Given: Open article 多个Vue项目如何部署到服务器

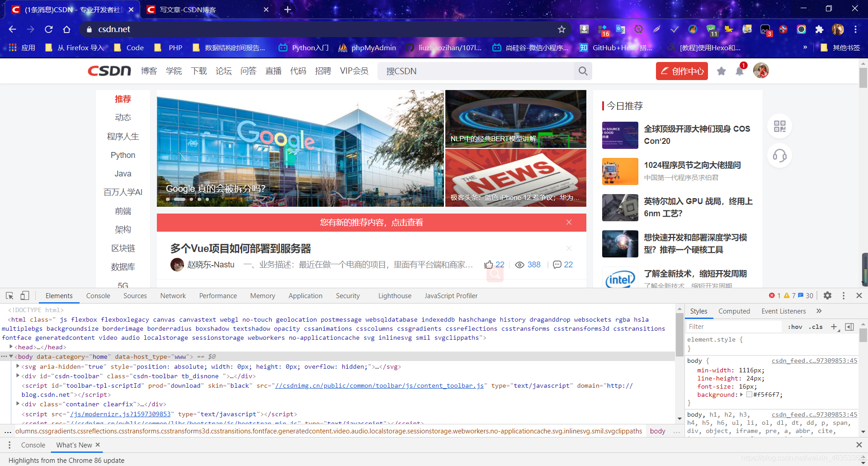Looking at the screenshot, I should pyautogui.click(x=241, y=248).
